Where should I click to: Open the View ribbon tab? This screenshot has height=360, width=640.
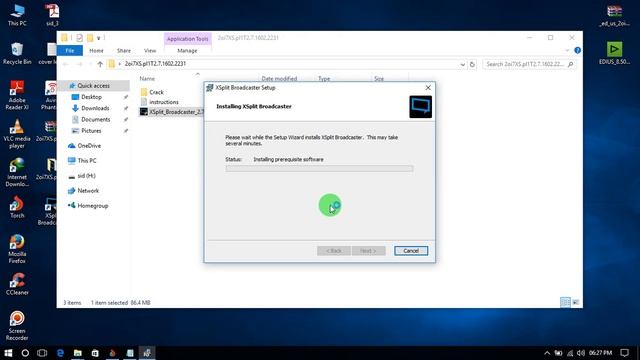pos(150,51)
